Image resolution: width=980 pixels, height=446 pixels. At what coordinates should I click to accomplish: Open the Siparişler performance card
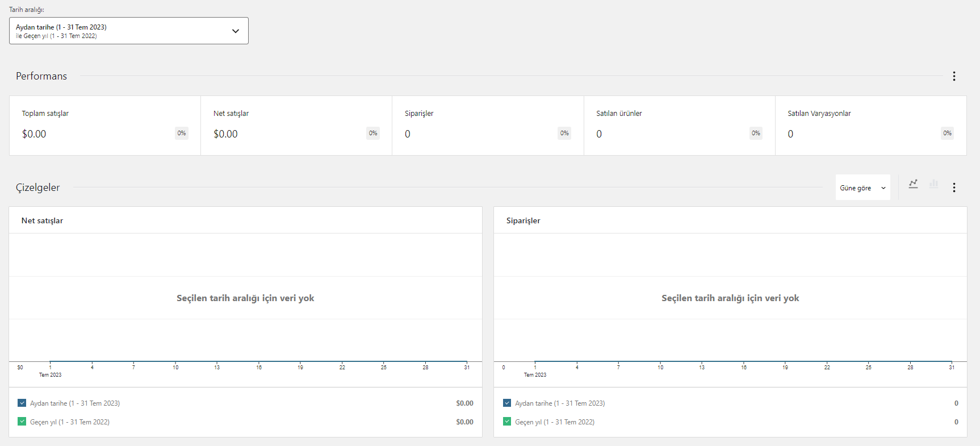488,126
